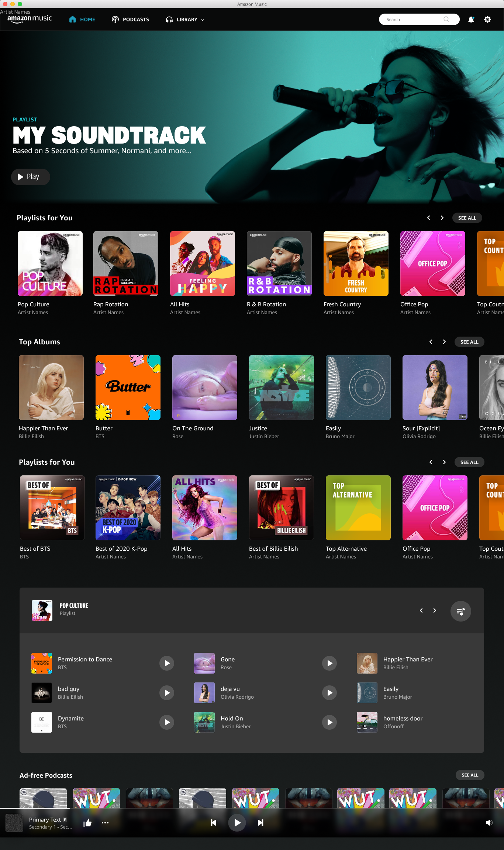See all Ad-free Podcasts
This screenshot has height=850, width=504.
[x=470, y=775]
